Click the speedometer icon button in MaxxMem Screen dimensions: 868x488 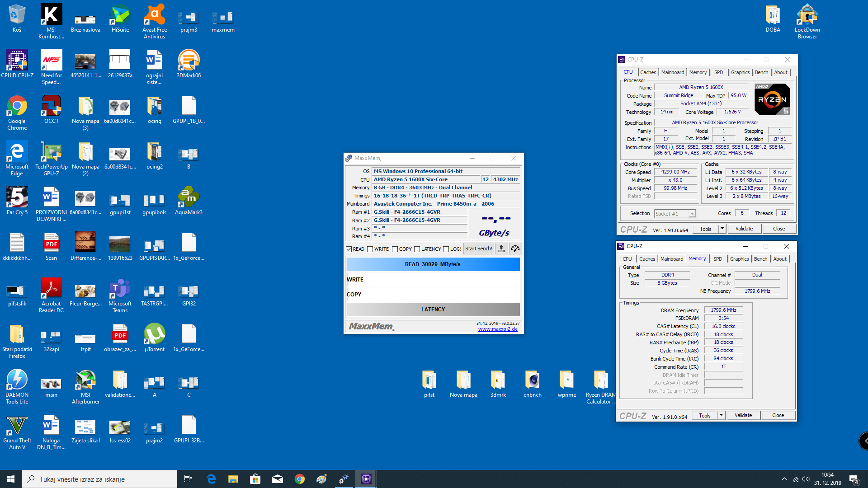[x=515, y=249]
